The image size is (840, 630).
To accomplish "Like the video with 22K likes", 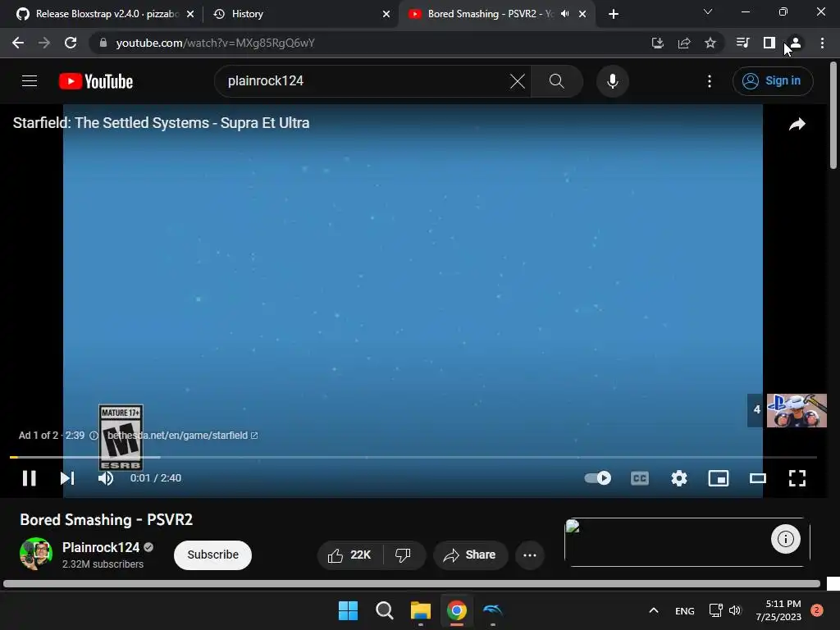I will point(350,555).
